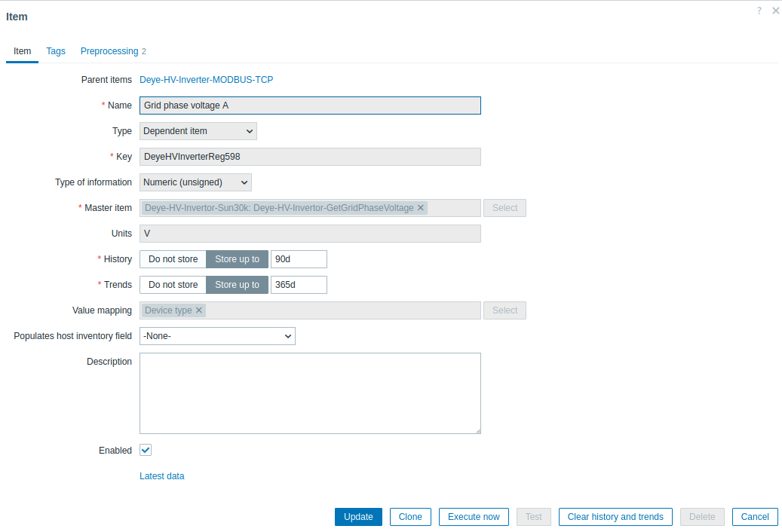This screenshot has height=532, width=782.
Task: Click inside the Description text area
Action: click(310, 393)
